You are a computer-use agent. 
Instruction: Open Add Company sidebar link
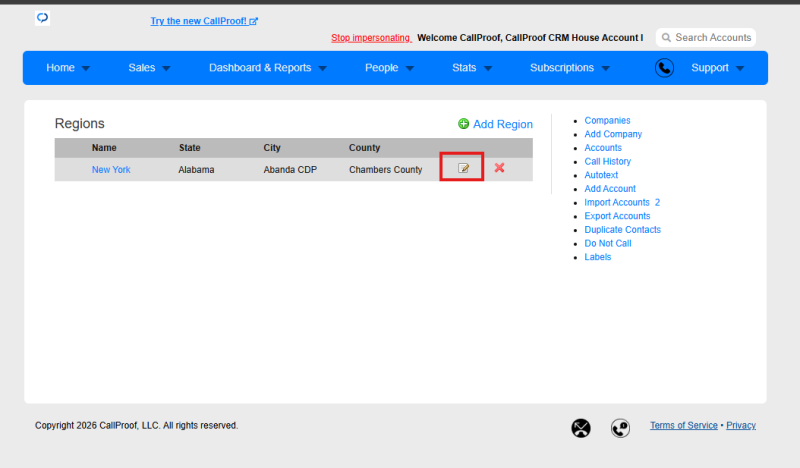(613, 134)
